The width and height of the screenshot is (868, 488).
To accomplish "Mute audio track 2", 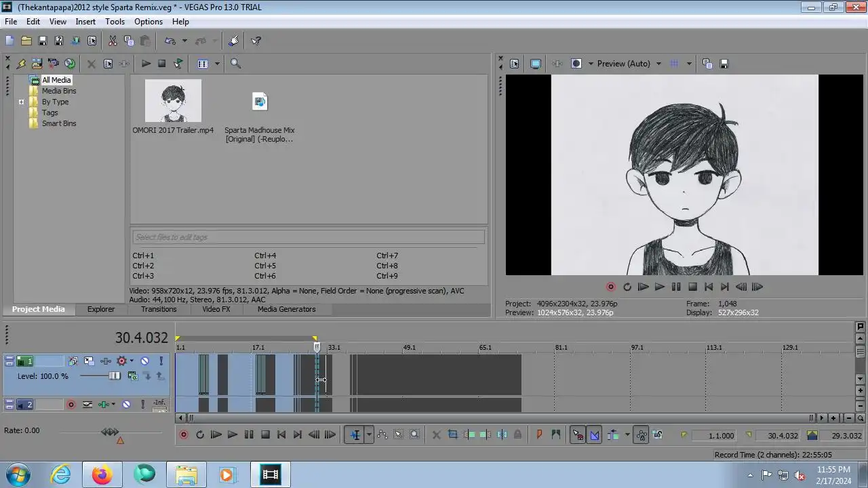I will click(x=126, y=405).
